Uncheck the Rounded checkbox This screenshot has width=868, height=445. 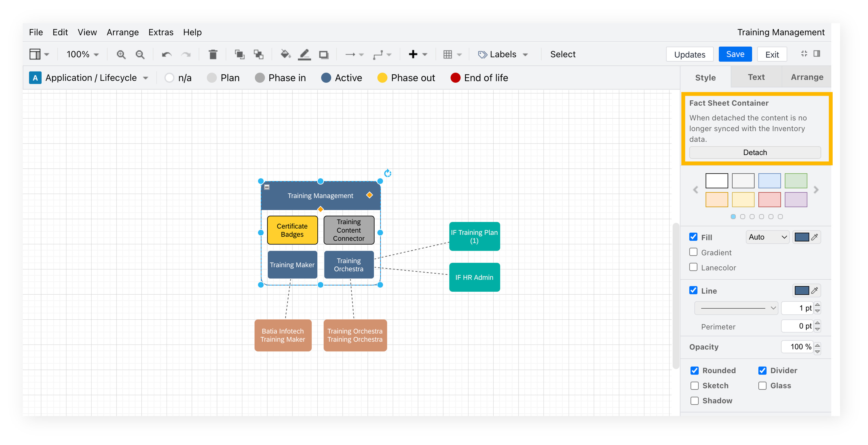[x=695, y=370]
